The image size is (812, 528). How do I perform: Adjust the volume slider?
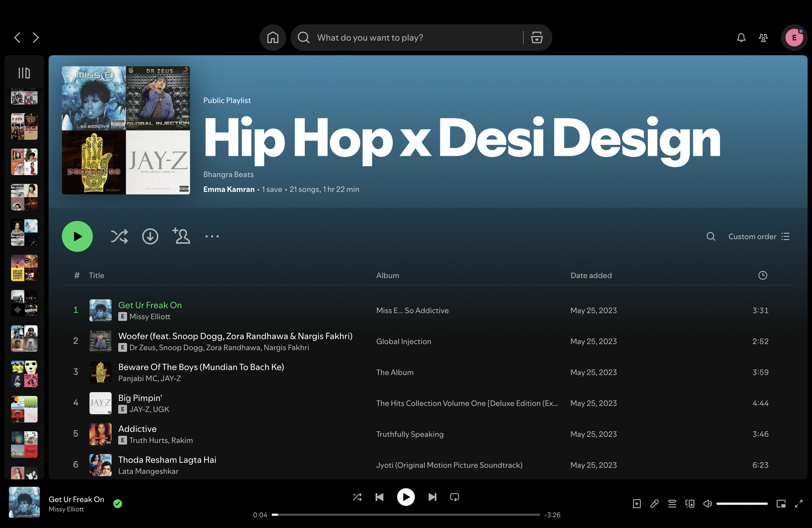[x=742, y=503]
